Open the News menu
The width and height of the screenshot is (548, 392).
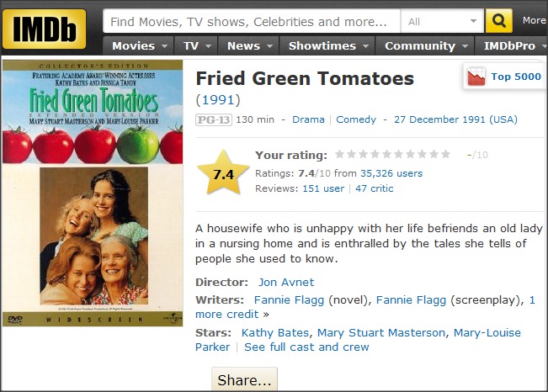tap(248, 45)
